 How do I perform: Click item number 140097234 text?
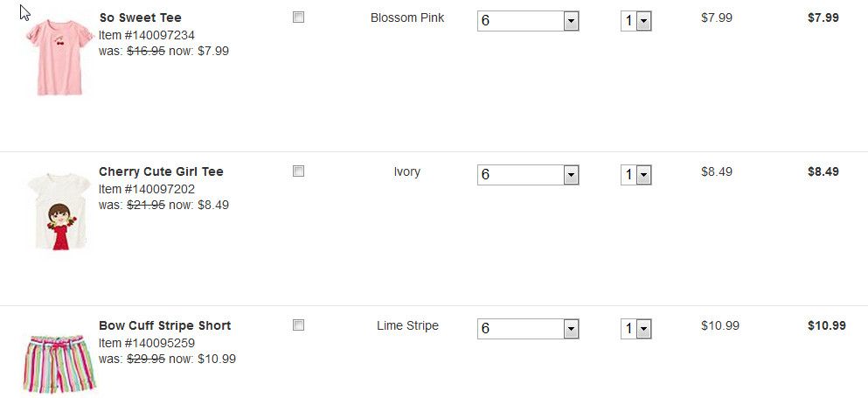(147, 35)
